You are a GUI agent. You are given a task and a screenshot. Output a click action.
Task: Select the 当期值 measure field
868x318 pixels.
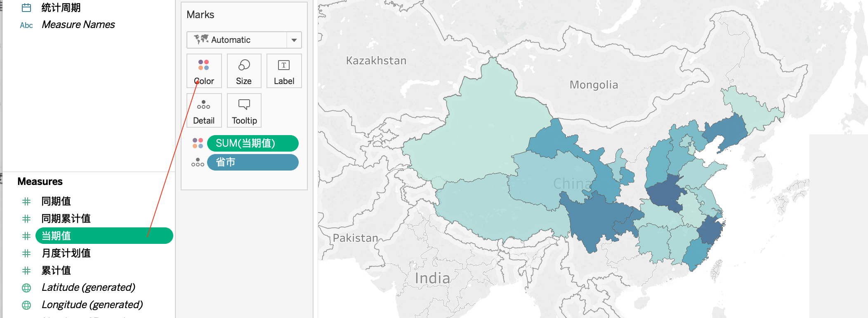[x=104, y=236]
